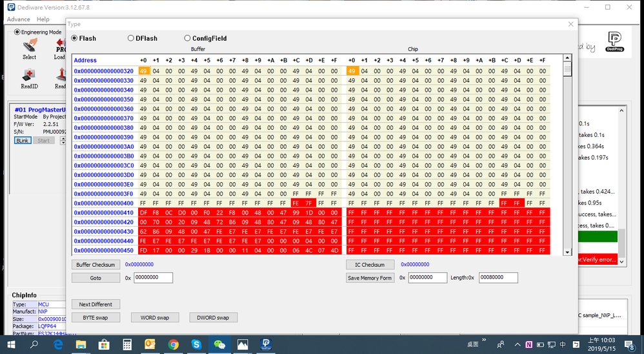Open File Explorer from the taskbar
Screen dimensions: 644x354
click(x=81, y=344)
